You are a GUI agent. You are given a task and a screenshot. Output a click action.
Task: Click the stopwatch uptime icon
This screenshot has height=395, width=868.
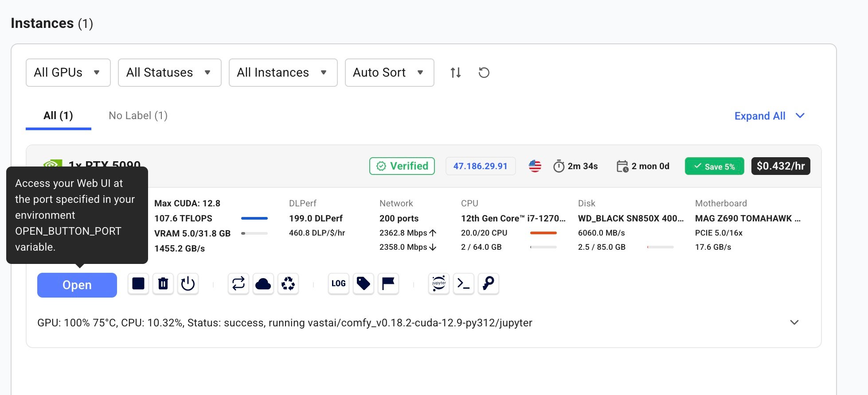coord(559,166)
